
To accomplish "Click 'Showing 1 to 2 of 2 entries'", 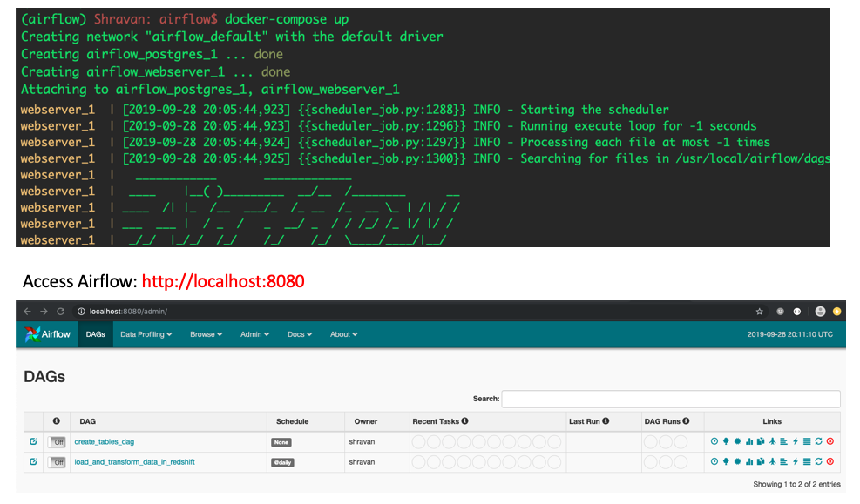I will pos(796,484).
